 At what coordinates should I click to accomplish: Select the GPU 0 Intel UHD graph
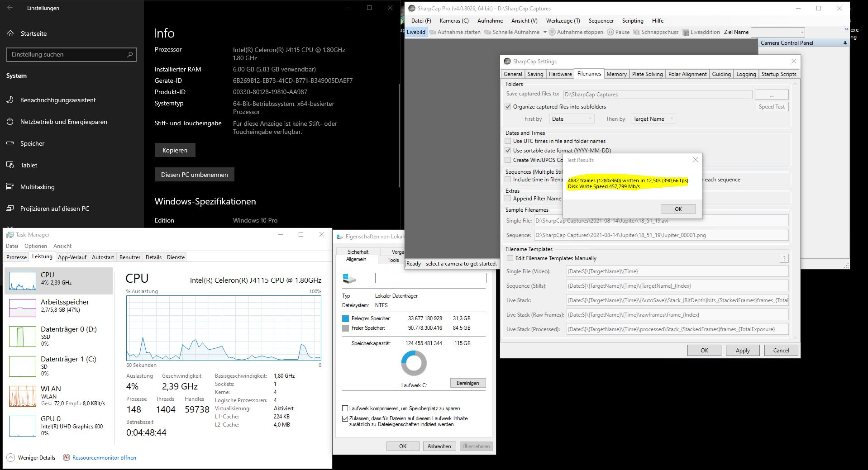click(23, 426)
